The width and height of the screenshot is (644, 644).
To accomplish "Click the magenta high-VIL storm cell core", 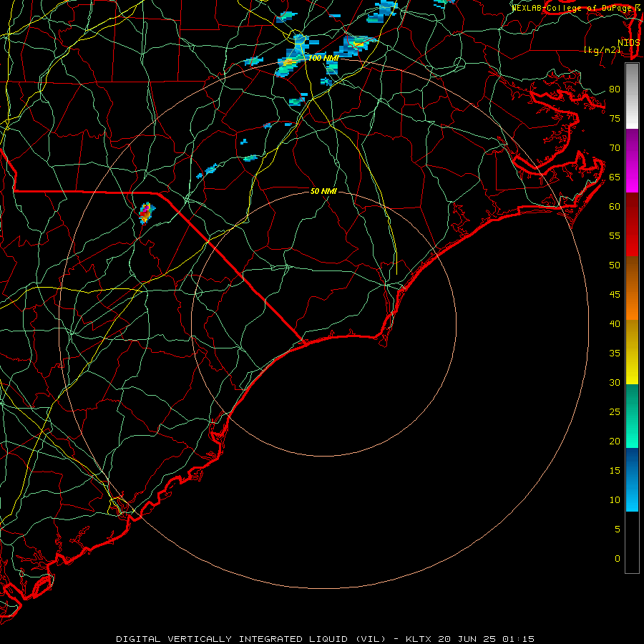I will [145, 208].
